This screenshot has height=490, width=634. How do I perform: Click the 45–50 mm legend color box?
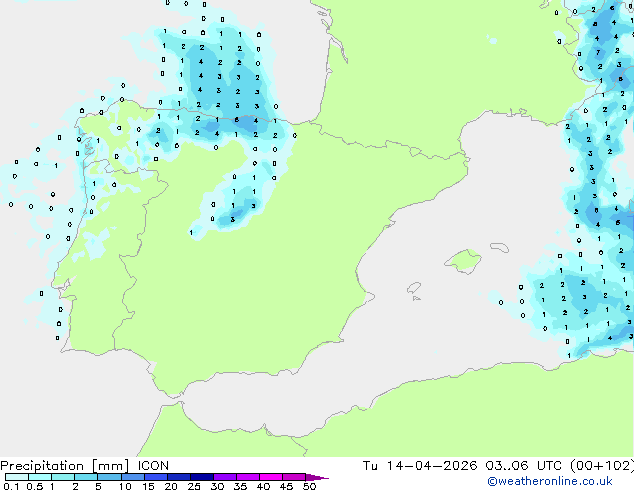(294, 477)
